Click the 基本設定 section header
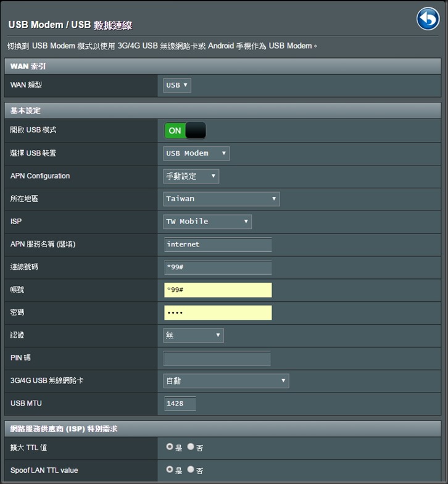448x484 pixels. click(223, 111)
